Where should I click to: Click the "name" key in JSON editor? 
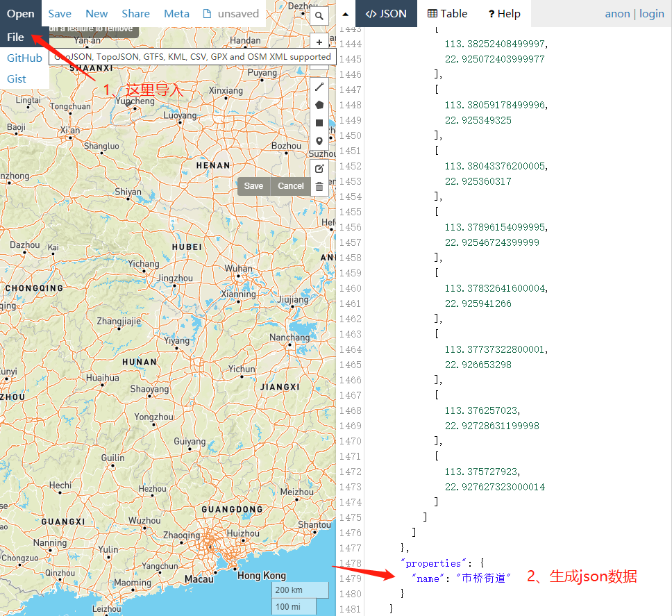pyautogui.click(x=428, y=578)
